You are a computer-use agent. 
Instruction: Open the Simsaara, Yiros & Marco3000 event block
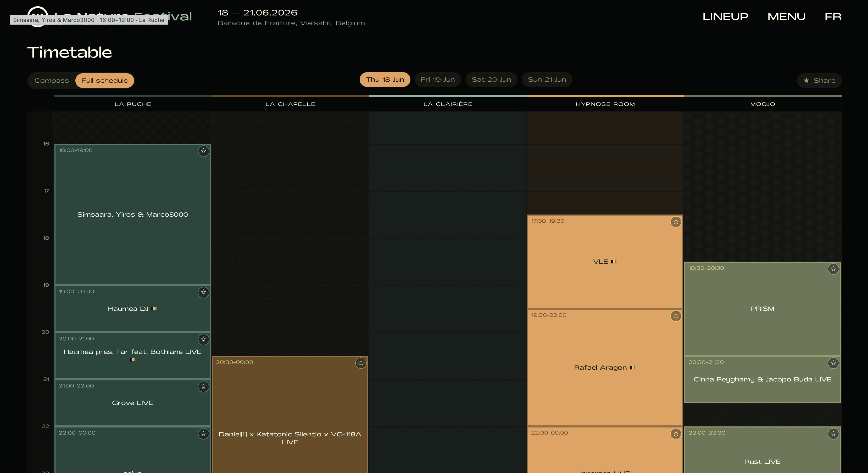[132, 215]
